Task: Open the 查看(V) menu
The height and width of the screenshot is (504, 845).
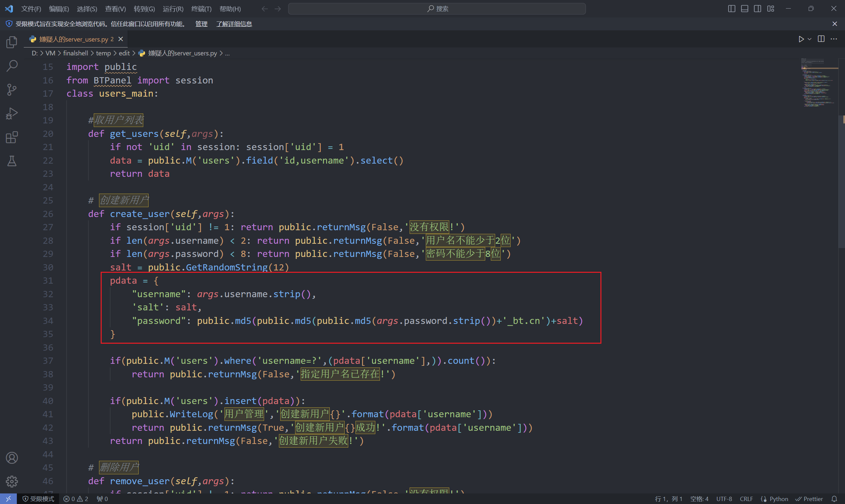Action: tap(116, 9)
